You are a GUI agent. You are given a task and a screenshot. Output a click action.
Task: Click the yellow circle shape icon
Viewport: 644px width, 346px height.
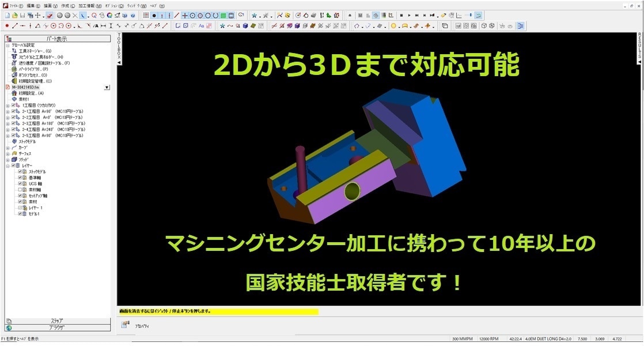pos(393,25)
